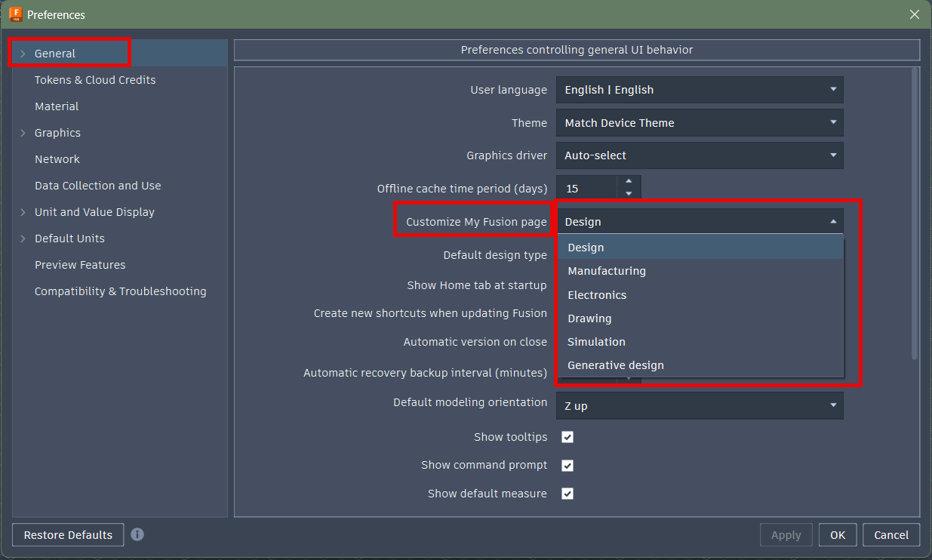The height and width of the screenshot is (560, 932).
Task: Select Data Collection and Use category
Action: click(x=97, y=186)
